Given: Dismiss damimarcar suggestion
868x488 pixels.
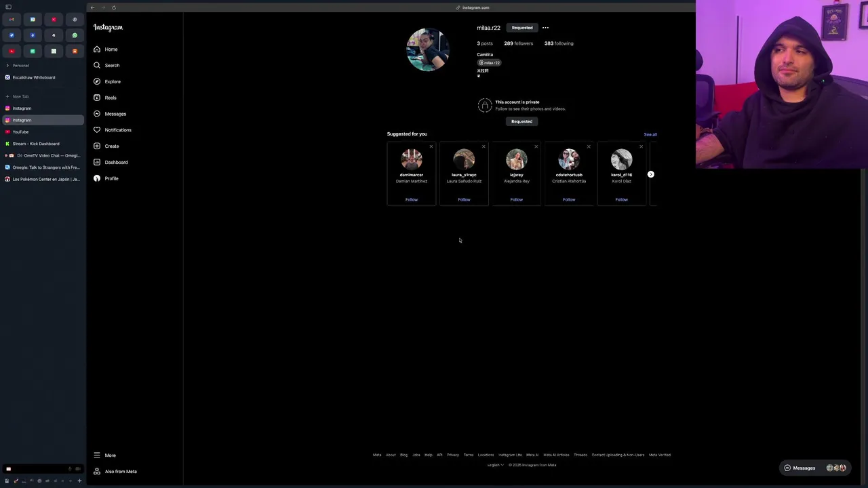Looking at the screenshot, I should tap(431, 147).
